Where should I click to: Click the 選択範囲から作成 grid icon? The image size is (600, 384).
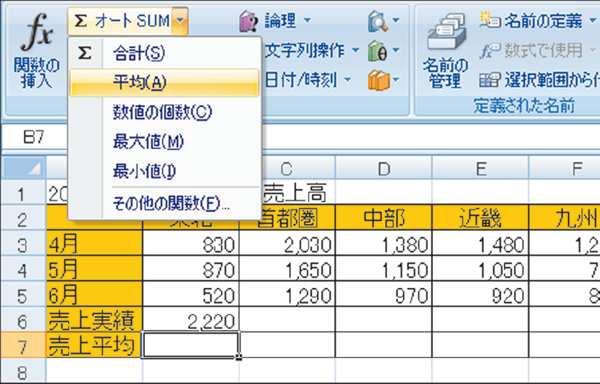click(x=490, y=80)
